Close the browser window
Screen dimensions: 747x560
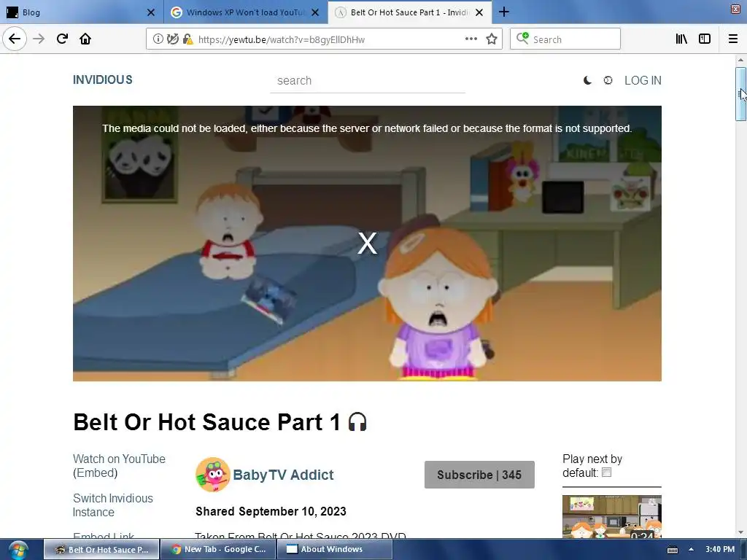(735, 9)
